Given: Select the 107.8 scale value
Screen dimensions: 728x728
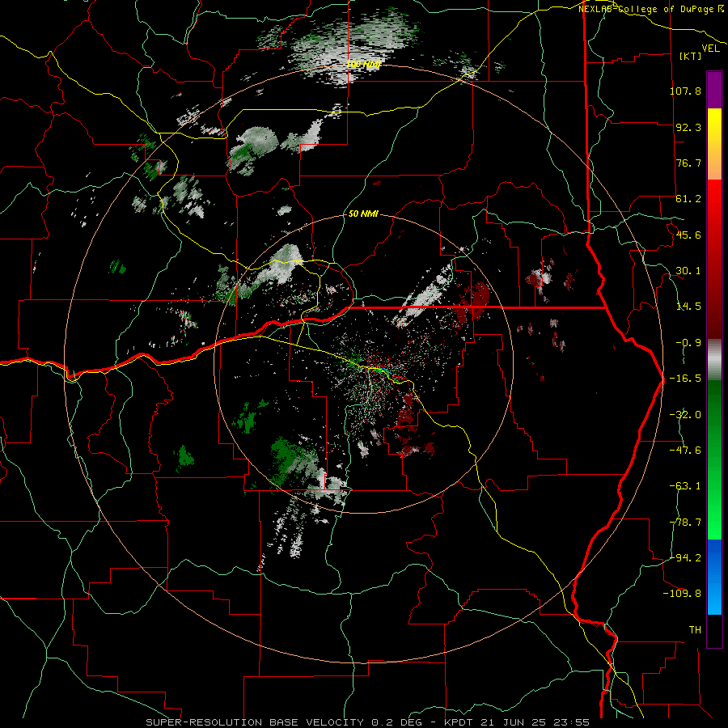Looking at the screenshot, I should point(685,91).
